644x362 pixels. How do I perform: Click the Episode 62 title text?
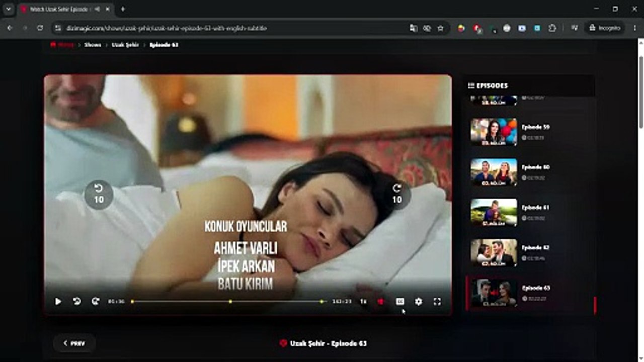535,247
